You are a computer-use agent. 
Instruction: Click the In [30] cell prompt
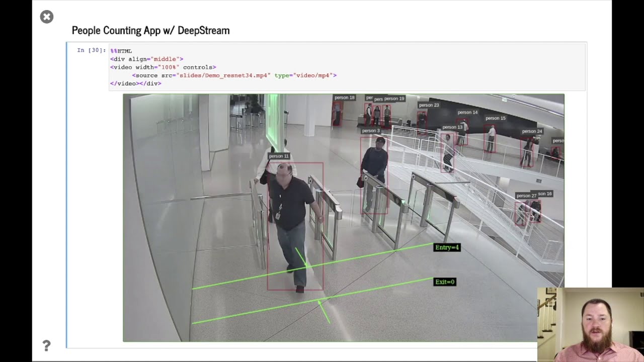pyautogui.click(x=91, y=50)
